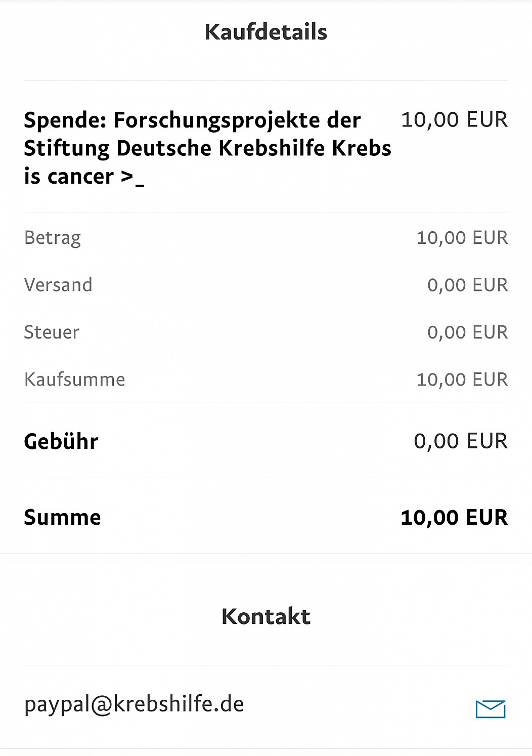Select the Versand row label
The image size is (532, 756).
point(58,284)
